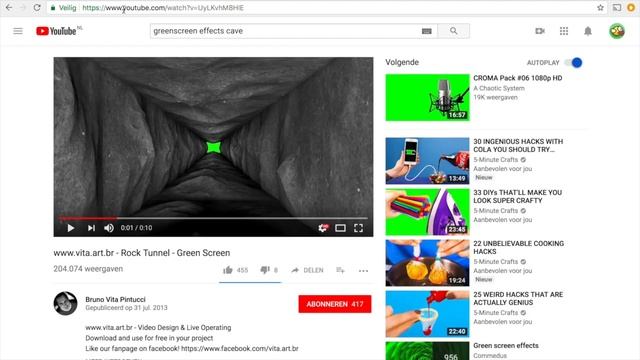The image size is (640, 360).
Task: Open the player settings gear
Action: (x=323, y=228)
